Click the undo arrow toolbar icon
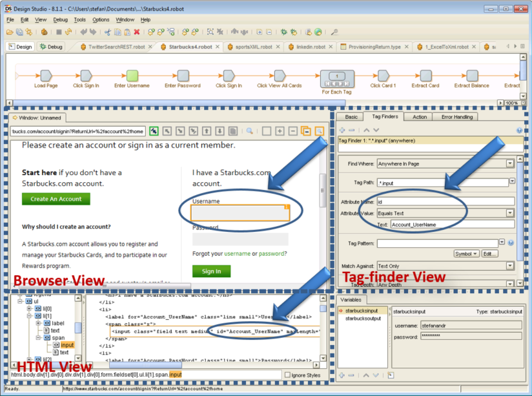This screenshot has width=532, height=396. point(83,32)
